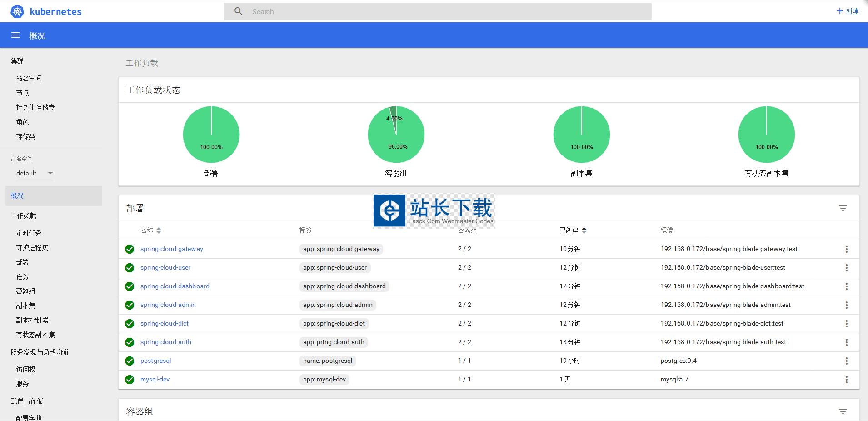
Task: Open actions menu for mysql-dev row
Action: point(846,380)
